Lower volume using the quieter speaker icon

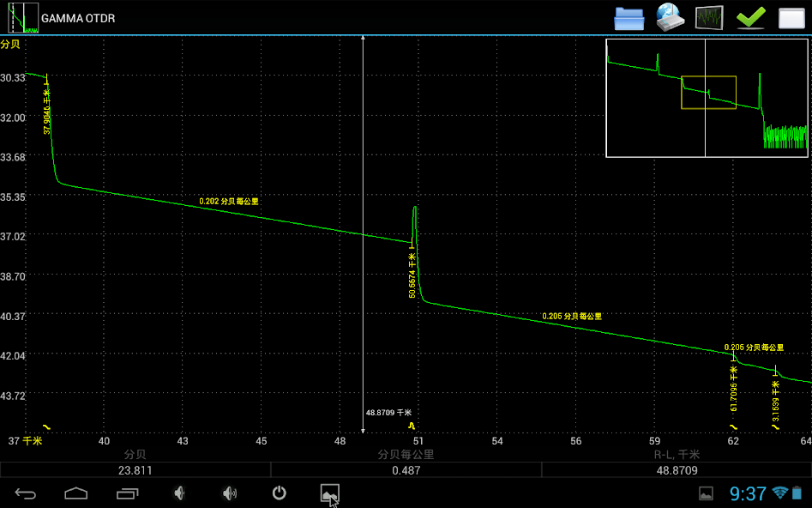tap(178, 493)
